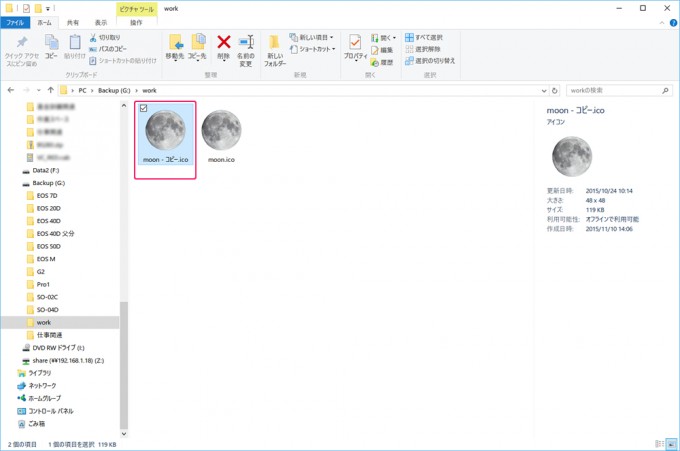This screenshot has height=451, width=680.
Task: Switch to details view in status bar
Action: click(x=659, y=444)
